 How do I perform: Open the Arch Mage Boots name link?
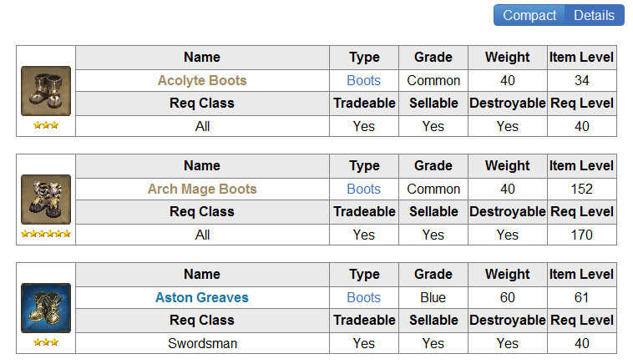click(202, 190)
